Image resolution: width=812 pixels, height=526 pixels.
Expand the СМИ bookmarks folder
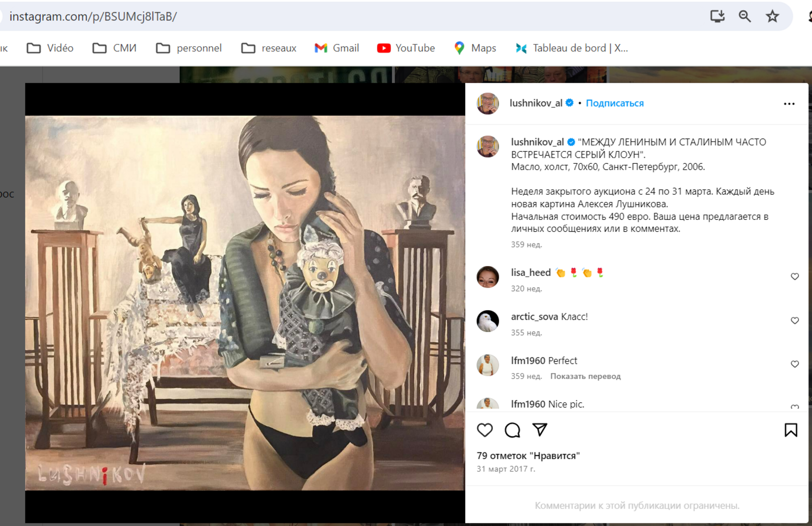(114, 48)
